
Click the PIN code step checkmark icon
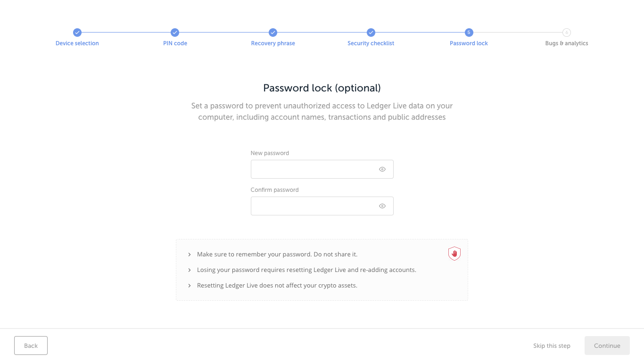(x=175, y=33)
